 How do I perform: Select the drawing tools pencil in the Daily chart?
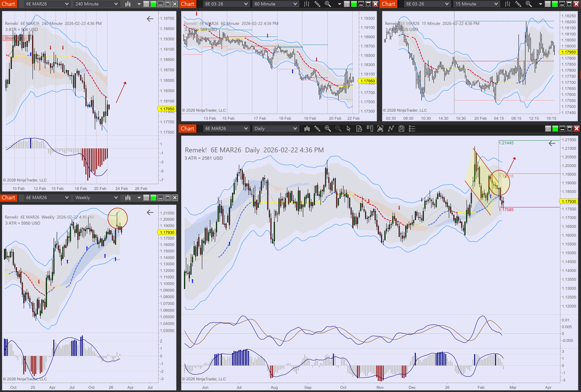coord(317,129)
